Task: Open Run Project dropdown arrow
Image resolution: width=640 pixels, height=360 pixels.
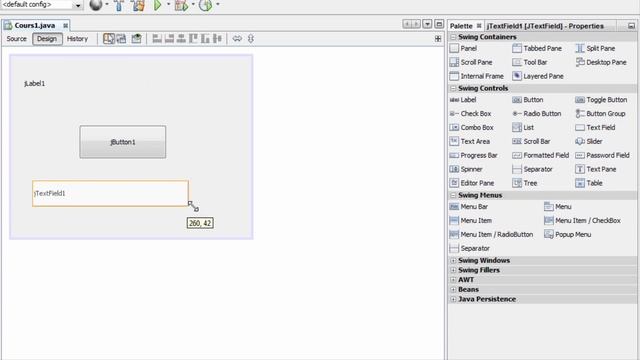Action: [x=169, y=4]
